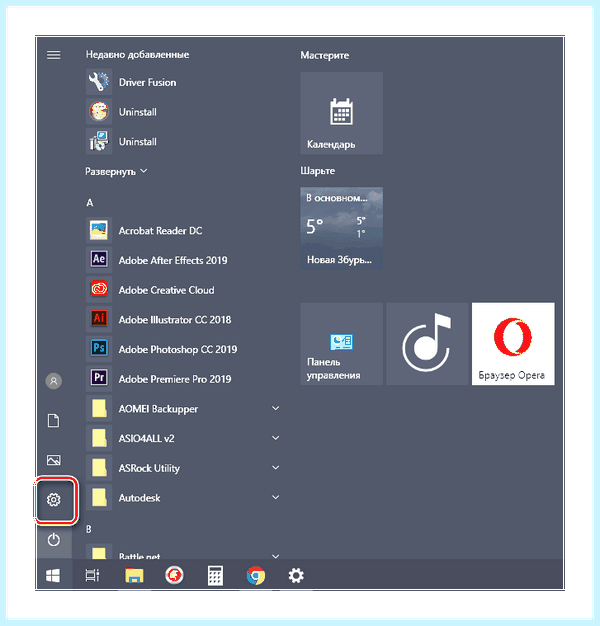
Task: Open File Explorer from the taskbar
Action: 134,575
